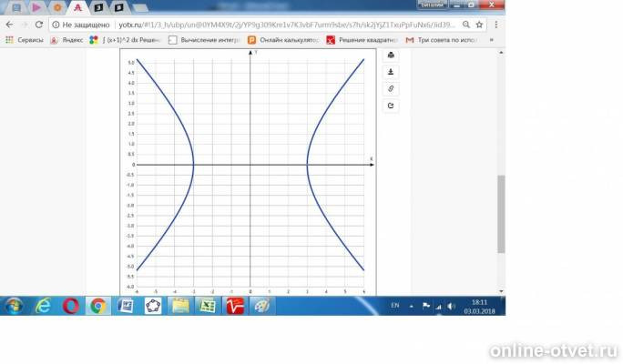
Task: Open the Excel taskbar icon
Action: point(207,306)
